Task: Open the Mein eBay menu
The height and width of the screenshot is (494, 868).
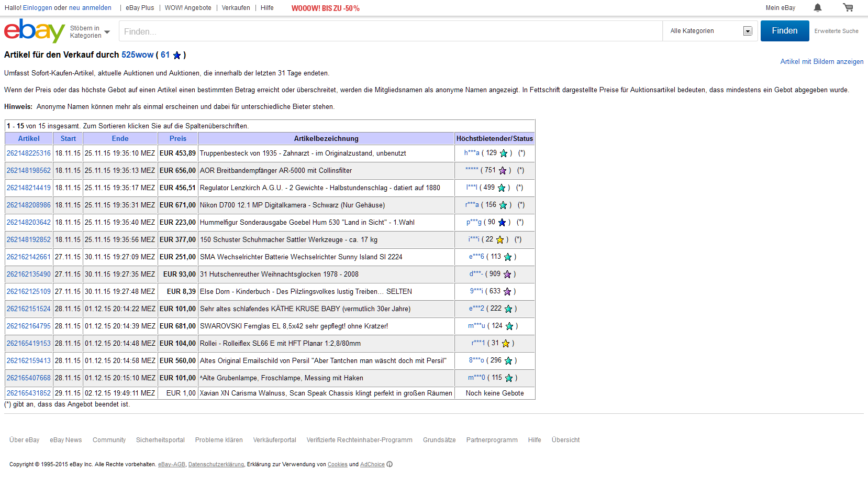Action: point(780,8)
